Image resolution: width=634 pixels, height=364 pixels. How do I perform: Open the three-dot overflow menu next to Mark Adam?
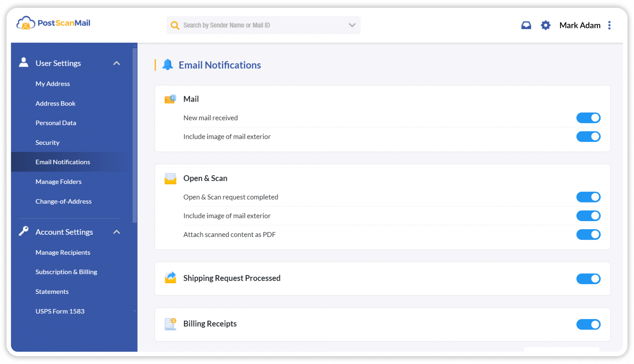(609, 25)
